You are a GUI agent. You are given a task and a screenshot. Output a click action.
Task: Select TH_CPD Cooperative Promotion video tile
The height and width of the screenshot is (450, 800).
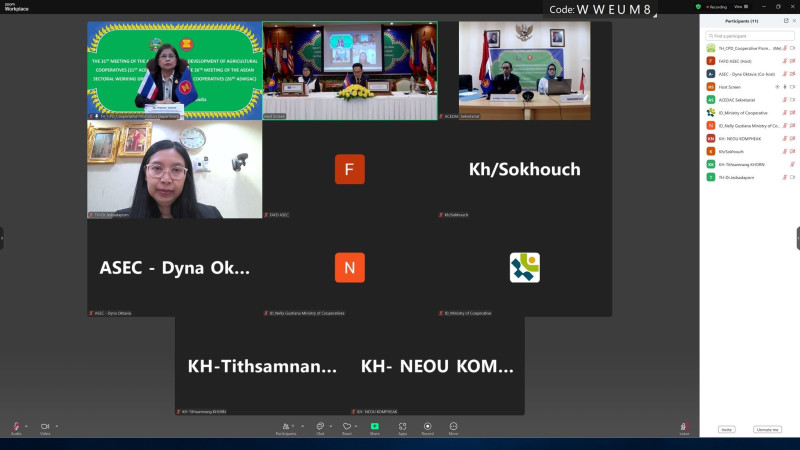pyautogui.click(x=174, y=70)
